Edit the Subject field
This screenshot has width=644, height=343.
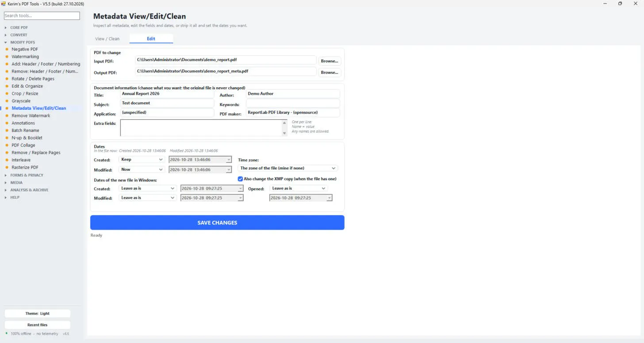[167, 103]
